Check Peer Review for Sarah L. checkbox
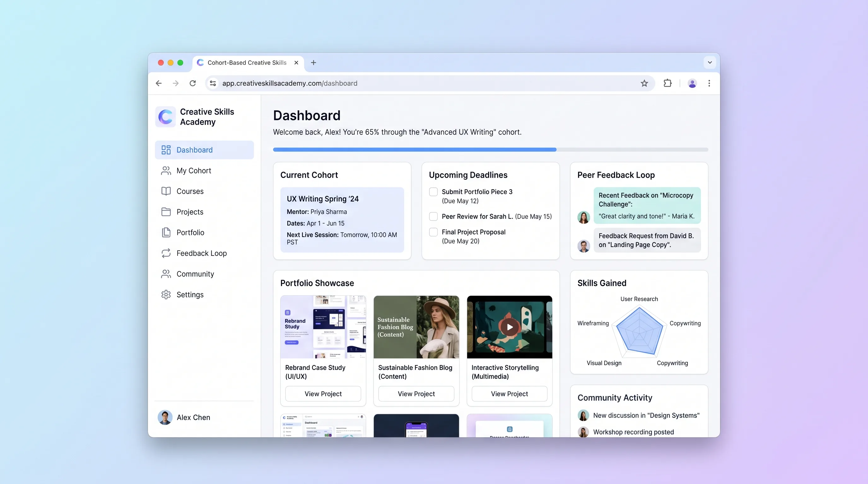868x484 pixels. click(433, 216)
